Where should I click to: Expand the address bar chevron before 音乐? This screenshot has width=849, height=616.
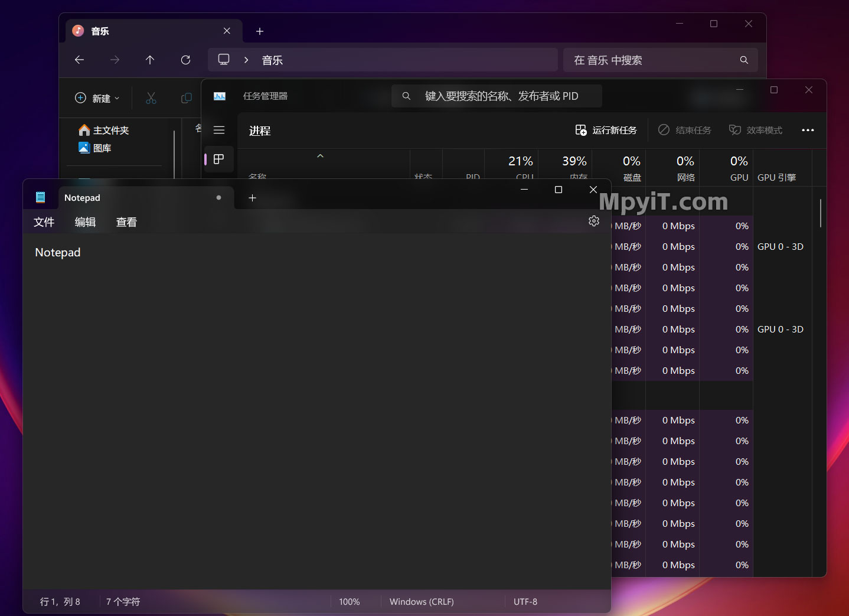[246, 60]
